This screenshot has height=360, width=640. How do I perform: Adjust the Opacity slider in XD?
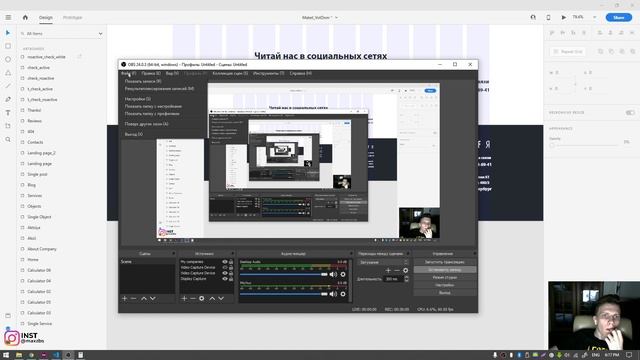coord(584,144)
